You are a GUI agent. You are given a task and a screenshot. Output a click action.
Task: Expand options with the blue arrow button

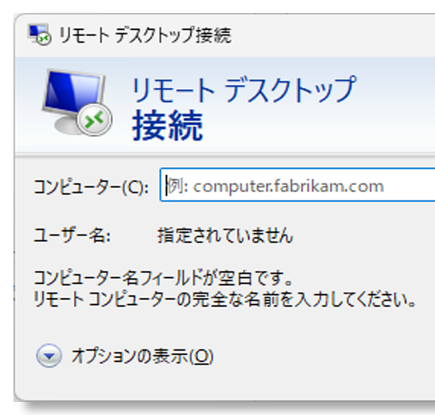[x=49, y=356]
